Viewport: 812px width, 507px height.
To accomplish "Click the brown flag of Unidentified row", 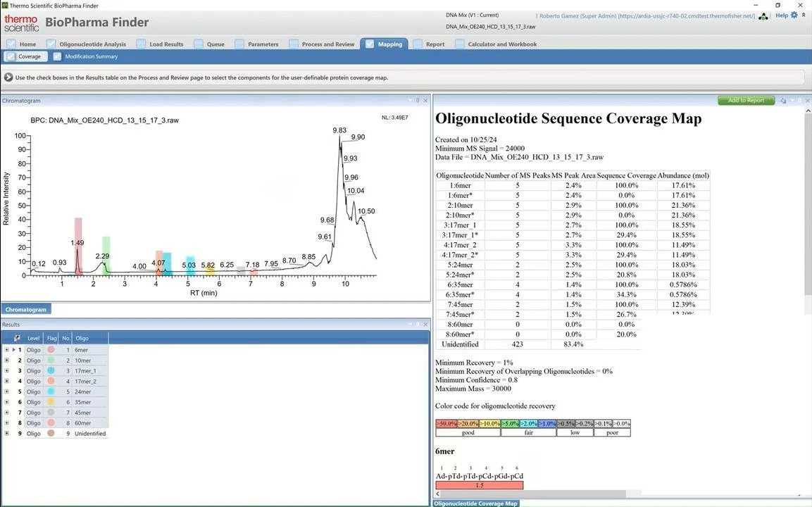I will pyautogui.click(x=51, y=433).
